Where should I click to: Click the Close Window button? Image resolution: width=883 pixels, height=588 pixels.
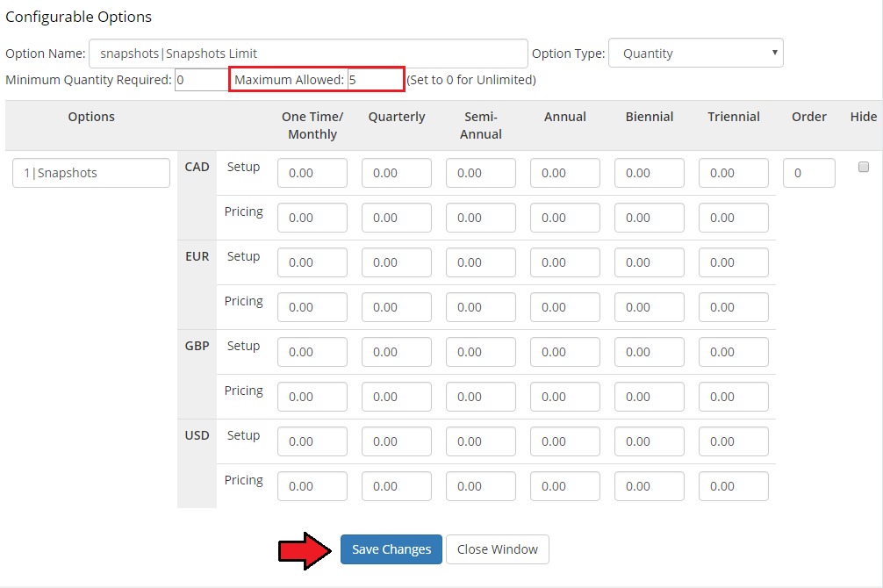(498, 549)
